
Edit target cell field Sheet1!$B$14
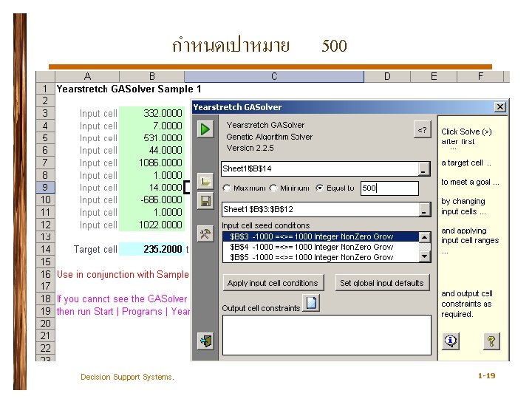coord(320,169)
